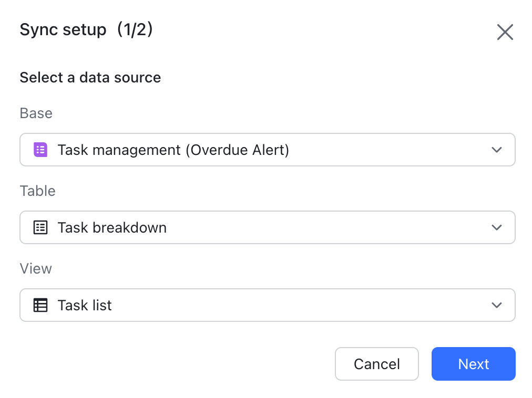532x398 pixels.
Task: Expand the View dropdown chevron
Action: point(496,305)
